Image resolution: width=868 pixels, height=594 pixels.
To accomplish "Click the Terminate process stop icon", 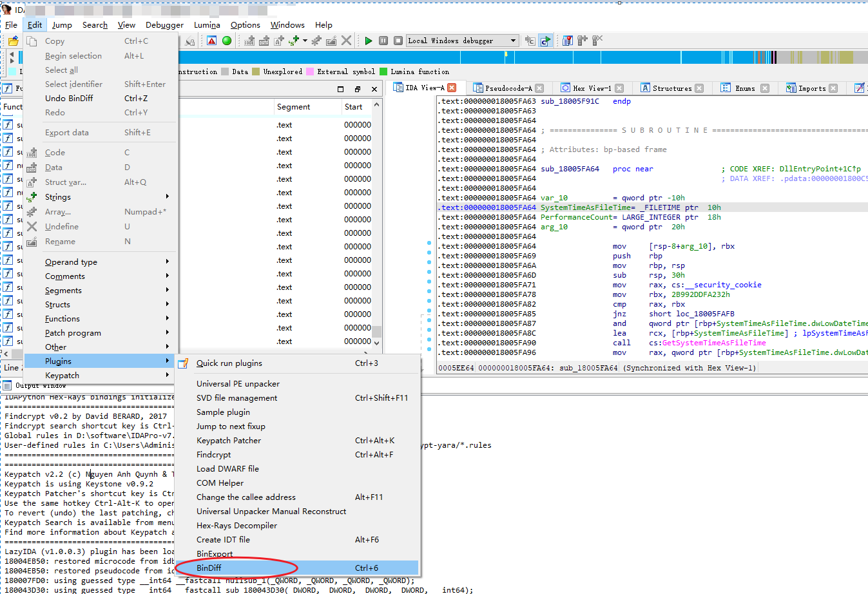I will [398, 41].
